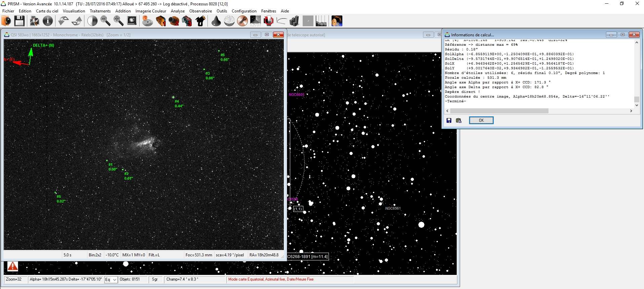Open the Observatoire menu
Screen dimensions: 644x289
pyautogui.click(x=200, y=11)
